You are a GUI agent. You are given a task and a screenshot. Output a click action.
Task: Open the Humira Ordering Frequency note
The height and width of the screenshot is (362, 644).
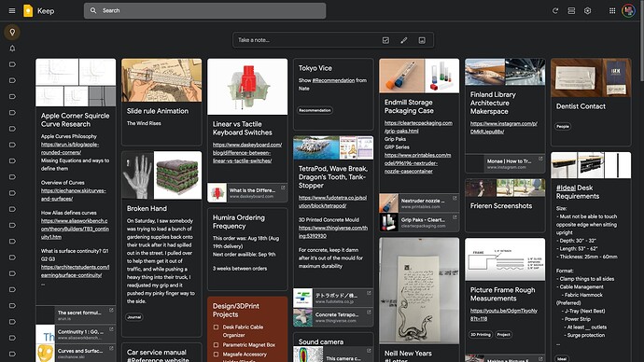click(x=247, y=249)
